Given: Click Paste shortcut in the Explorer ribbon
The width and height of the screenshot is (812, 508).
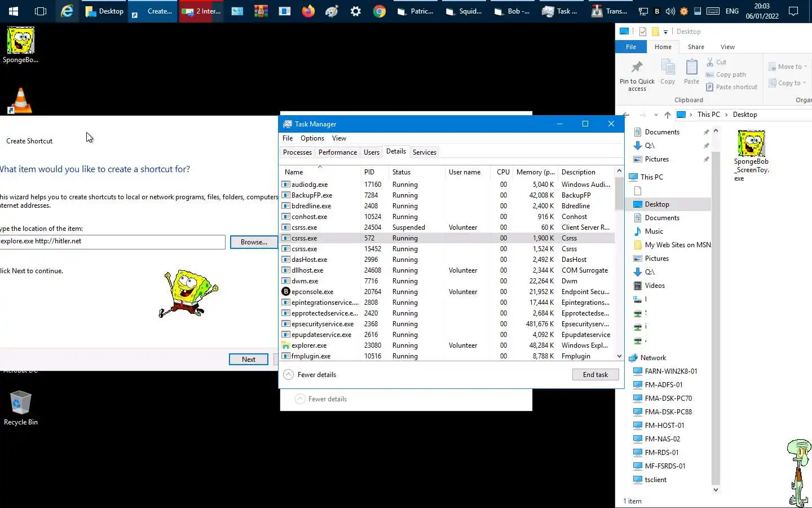Looking at the screenshot, I should pyautogui.click(x=732, y=87).
